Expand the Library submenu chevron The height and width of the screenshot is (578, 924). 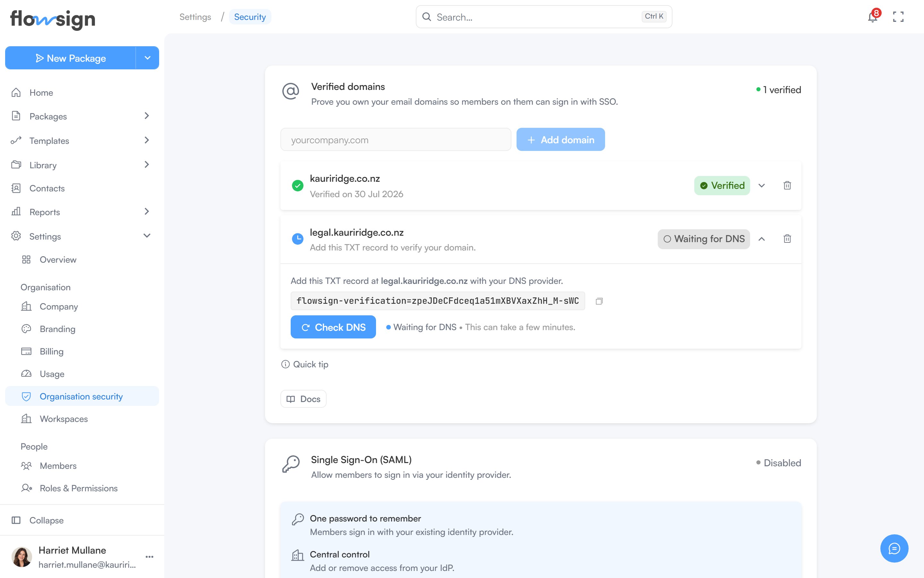pyautogui.click(x=147, y=165)
